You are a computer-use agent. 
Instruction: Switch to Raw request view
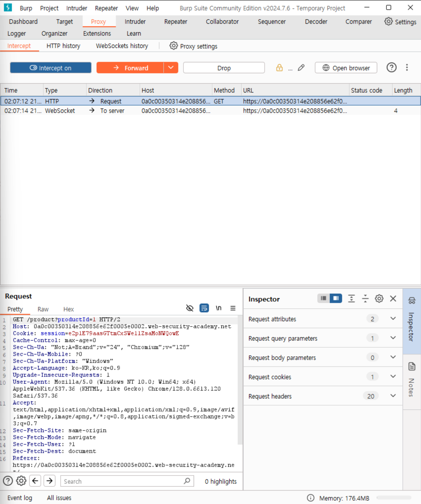tap(43, 309)
